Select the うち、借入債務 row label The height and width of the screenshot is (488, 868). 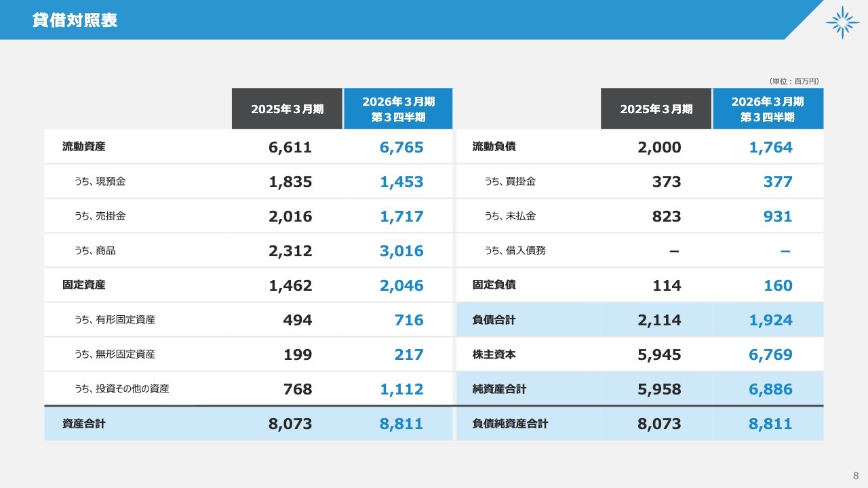pyautogui.click(x=515, y=251)
